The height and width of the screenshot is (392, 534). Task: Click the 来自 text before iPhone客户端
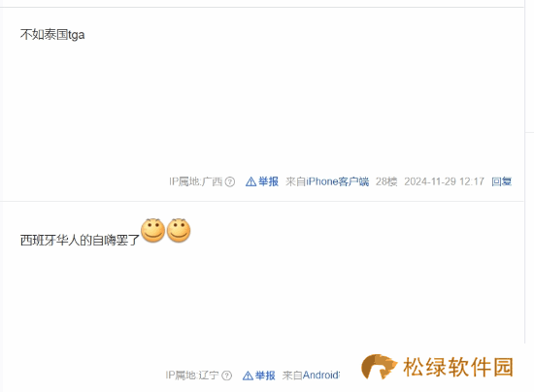click(295, 181)
